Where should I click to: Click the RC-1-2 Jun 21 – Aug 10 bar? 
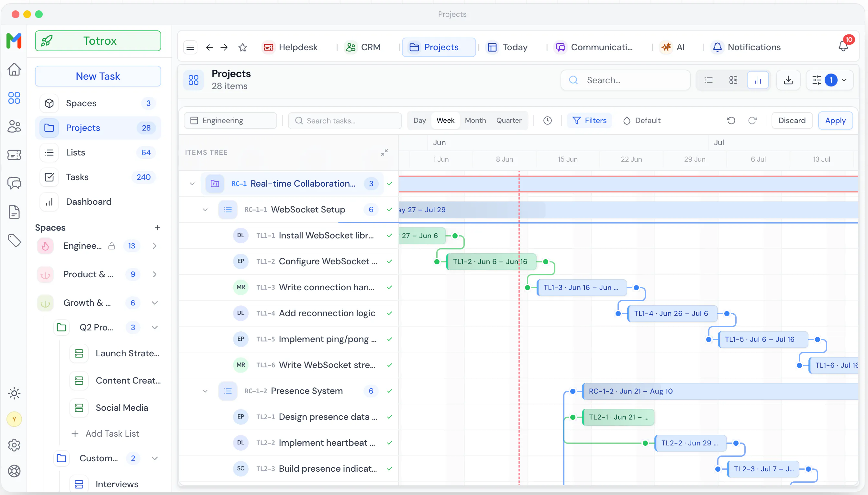720,391
